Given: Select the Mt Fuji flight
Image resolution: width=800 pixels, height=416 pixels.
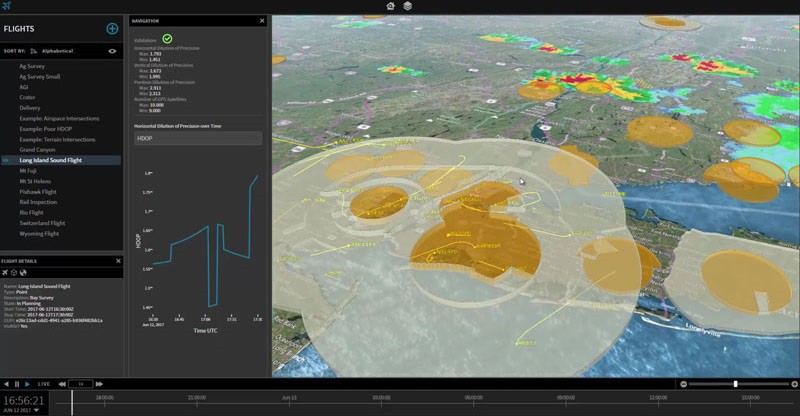Looking at the screenshot, I should tap(28, 171).
